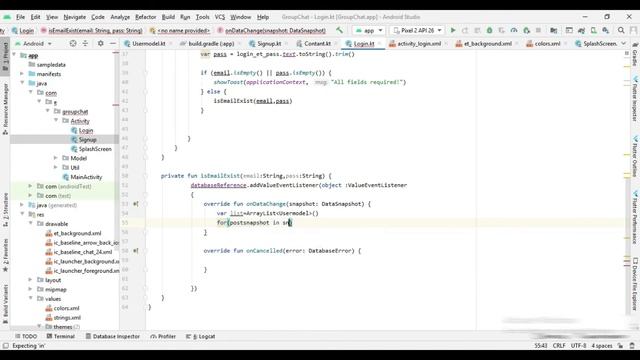Image resolution: width=640 pixels, height=360 pixels.
Task: Click override gutter icon beside onCancelled
Action: click(136, 251)
